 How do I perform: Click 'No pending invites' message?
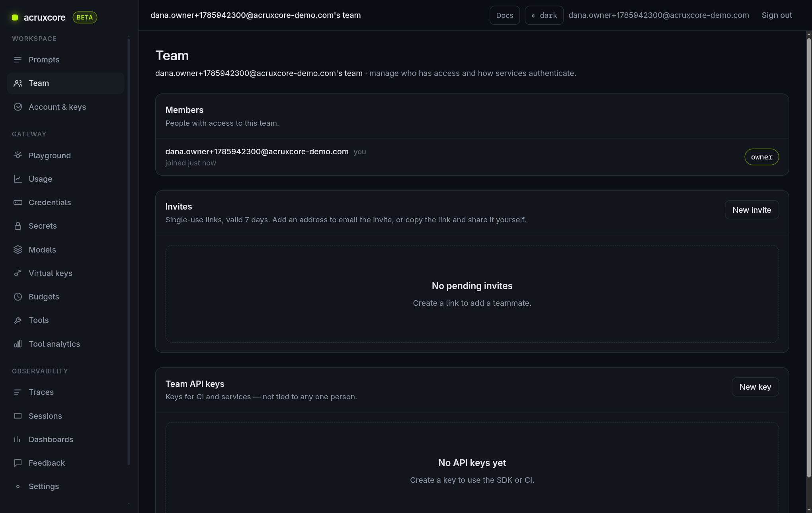click(472, 286)
